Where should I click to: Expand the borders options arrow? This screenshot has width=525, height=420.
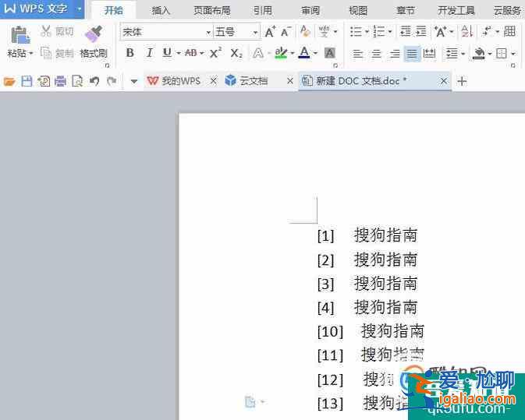pos(513,53)
